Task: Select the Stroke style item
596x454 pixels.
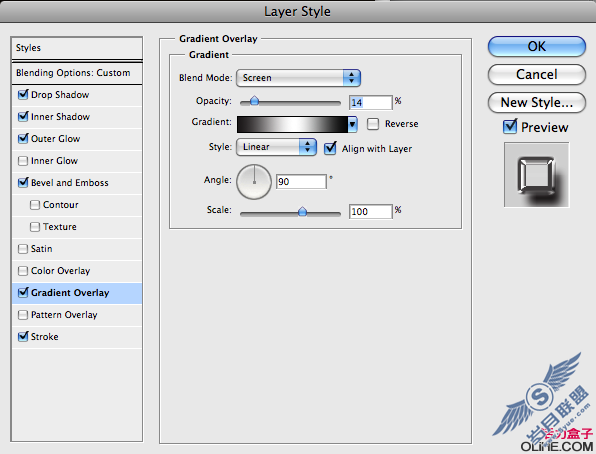Action: 77,337
